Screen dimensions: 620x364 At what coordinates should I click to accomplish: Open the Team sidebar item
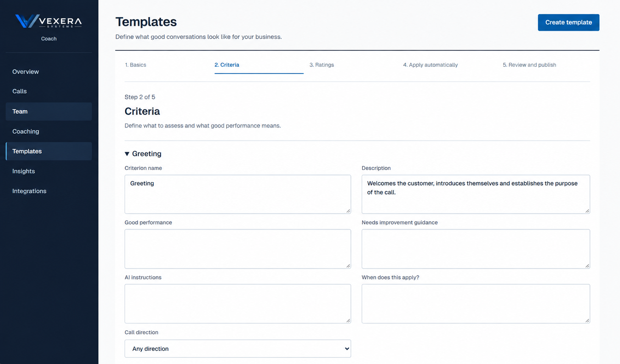point(48,111)
